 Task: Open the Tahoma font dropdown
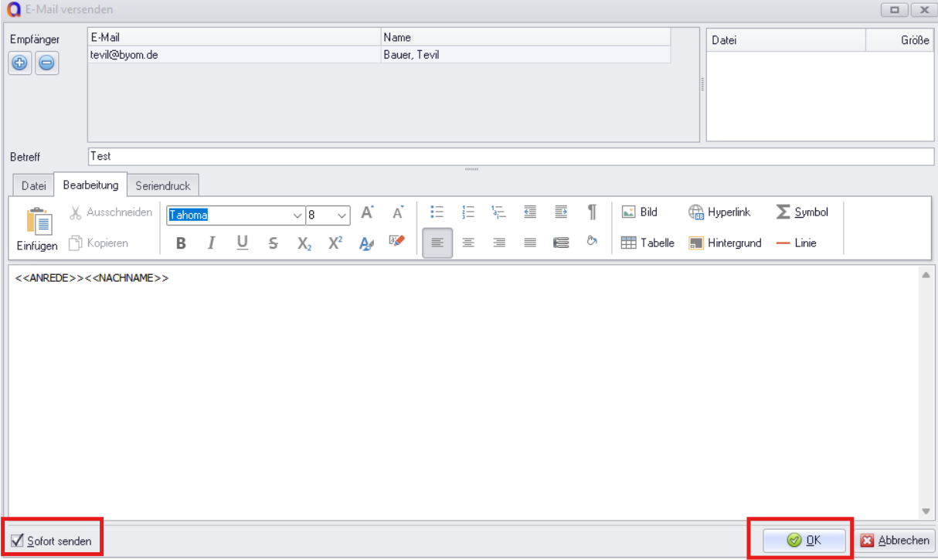[x=297, y=216]
